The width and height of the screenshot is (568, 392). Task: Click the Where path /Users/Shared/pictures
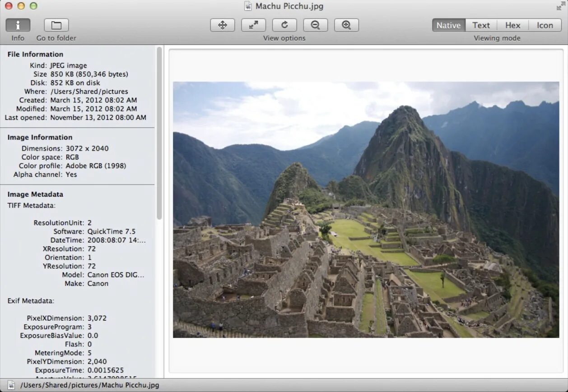pos(89,92)
